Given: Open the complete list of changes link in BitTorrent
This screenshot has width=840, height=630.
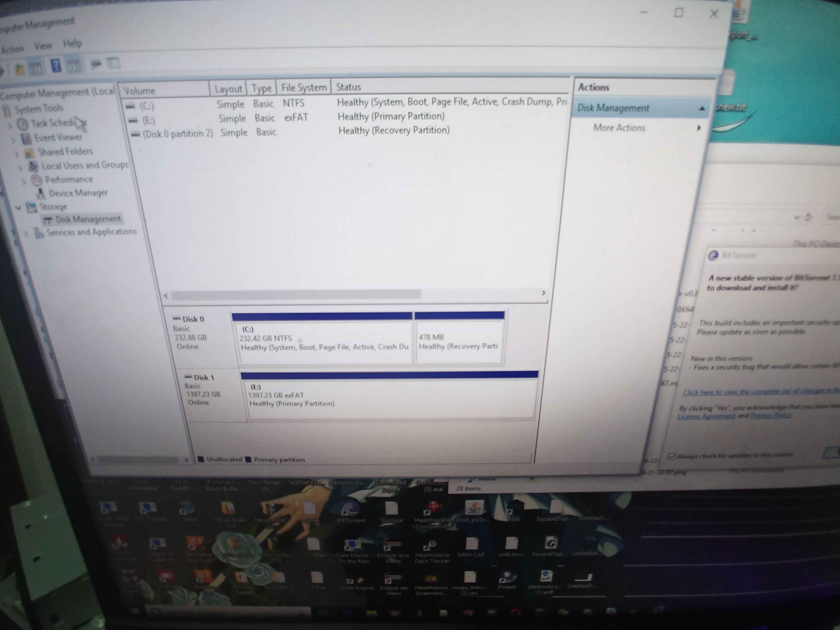Looking at the screenshot, I should [x=761, y=392].
